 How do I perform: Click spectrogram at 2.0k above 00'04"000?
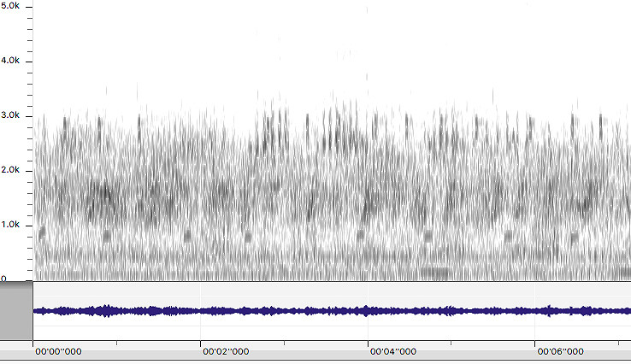369,170
